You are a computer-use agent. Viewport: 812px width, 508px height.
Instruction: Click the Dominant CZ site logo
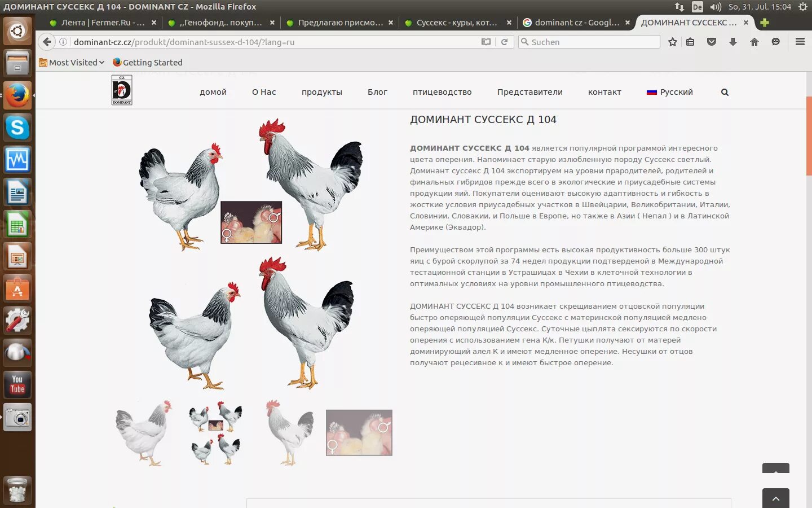point(122,90)
